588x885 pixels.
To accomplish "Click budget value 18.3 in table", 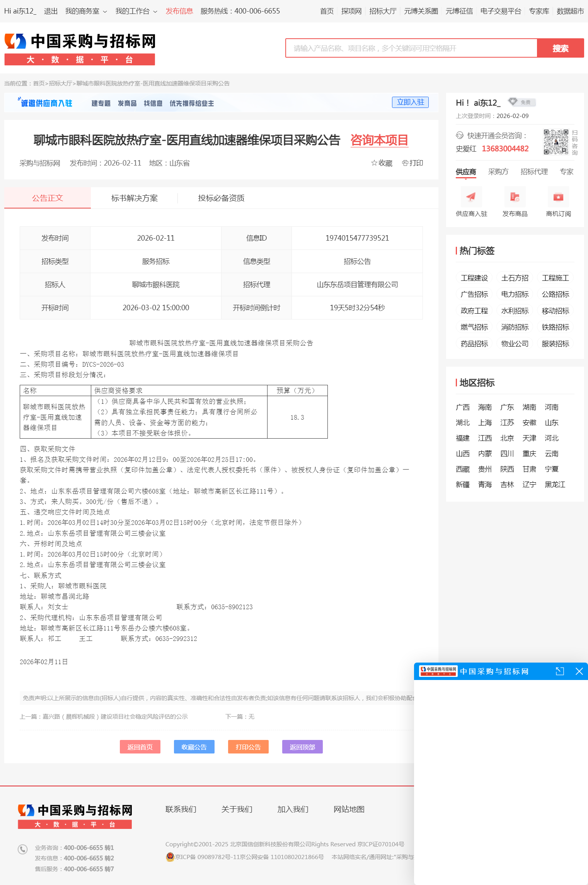I will (297, 417).
